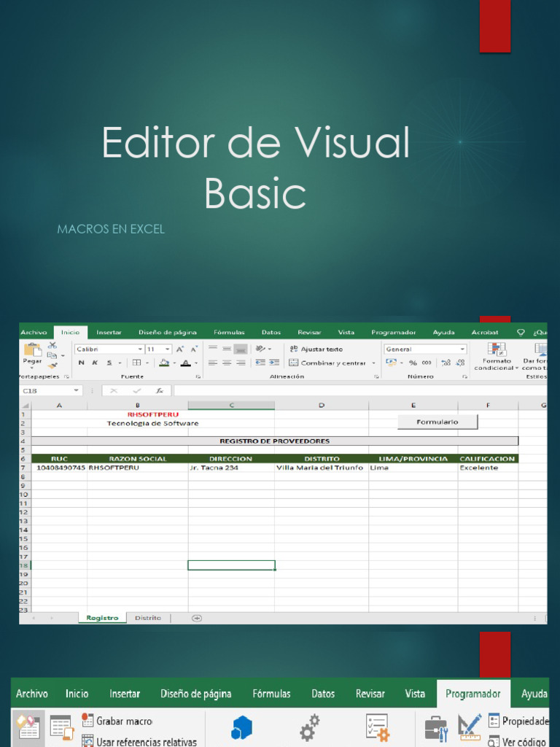
Task: Apply the font color A swatch
Action: 186,363
